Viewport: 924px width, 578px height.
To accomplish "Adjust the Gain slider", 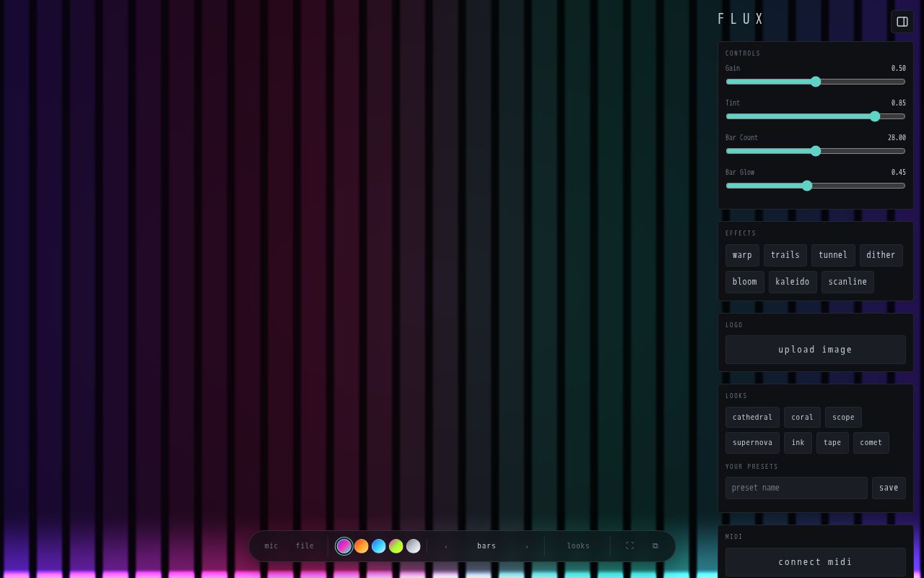I will (x=816, y=82).
